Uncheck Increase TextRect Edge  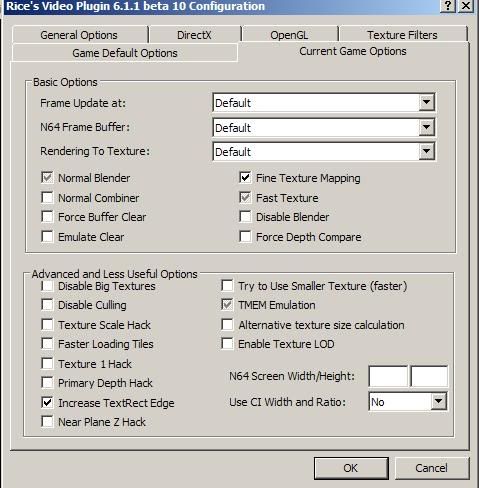tap(47, 403)
